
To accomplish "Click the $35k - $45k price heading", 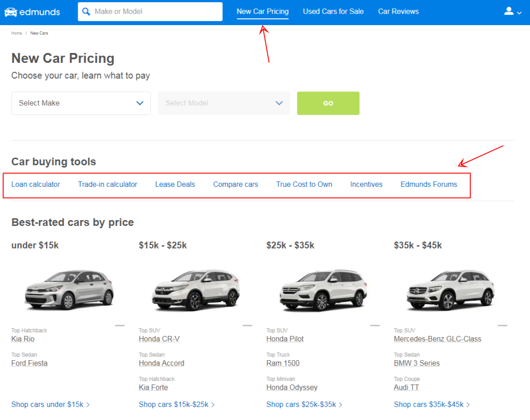I will 418,245.
